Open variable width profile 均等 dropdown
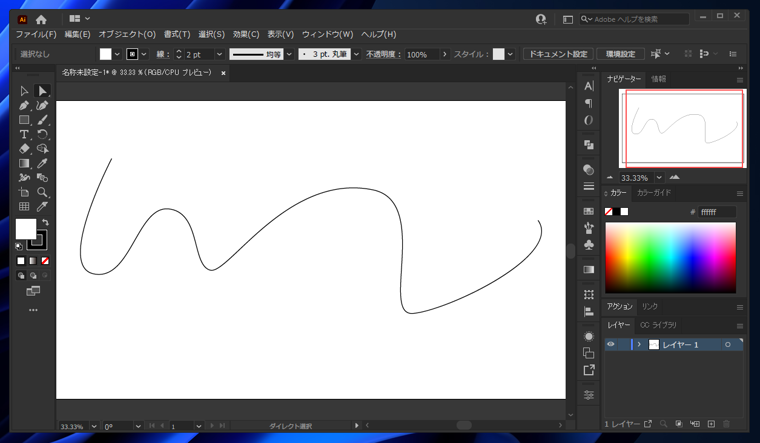 pos(289,54)
